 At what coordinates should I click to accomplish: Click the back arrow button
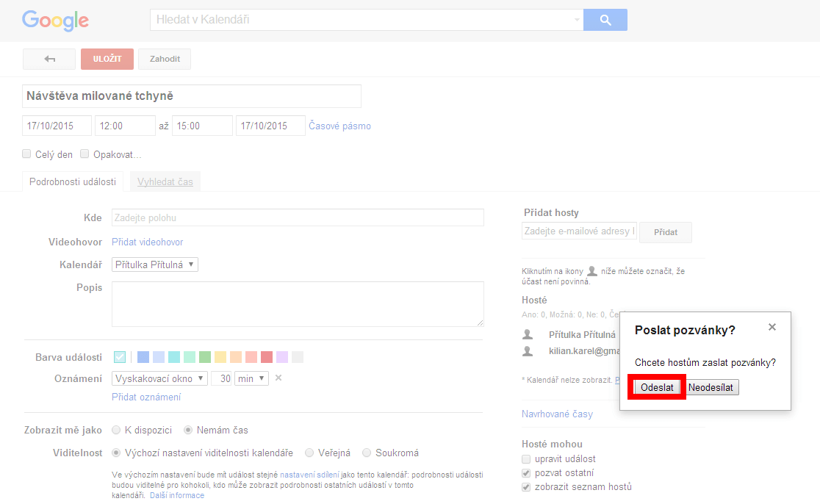pyautogui.click(x=49, y=59)
